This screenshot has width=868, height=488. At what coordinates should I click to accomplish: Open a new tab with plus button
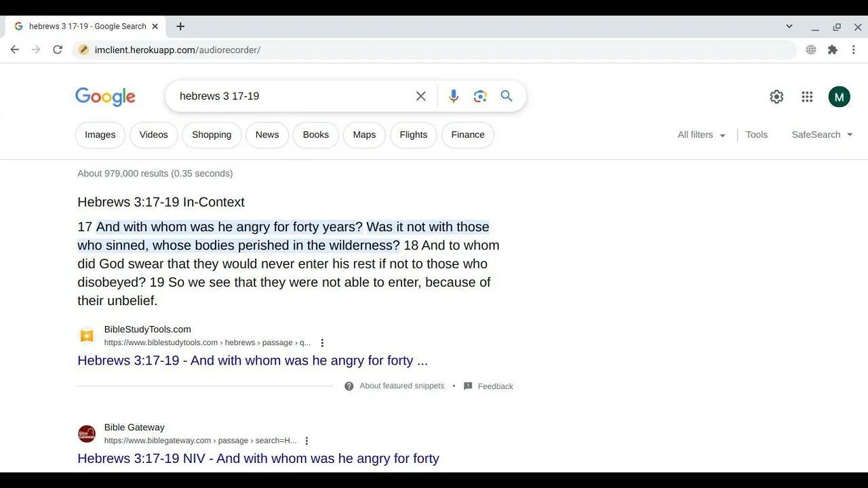pyautogui.click(x=180, y=26)
